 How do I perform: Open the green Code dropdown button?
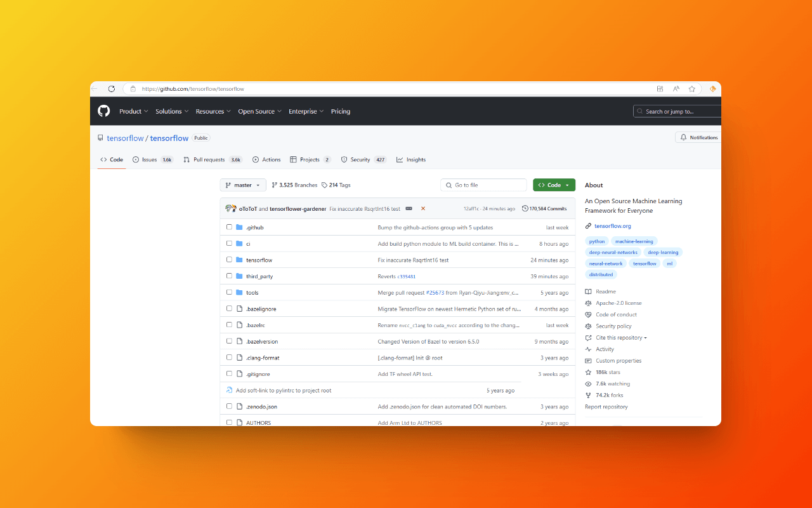click(554, 185)
